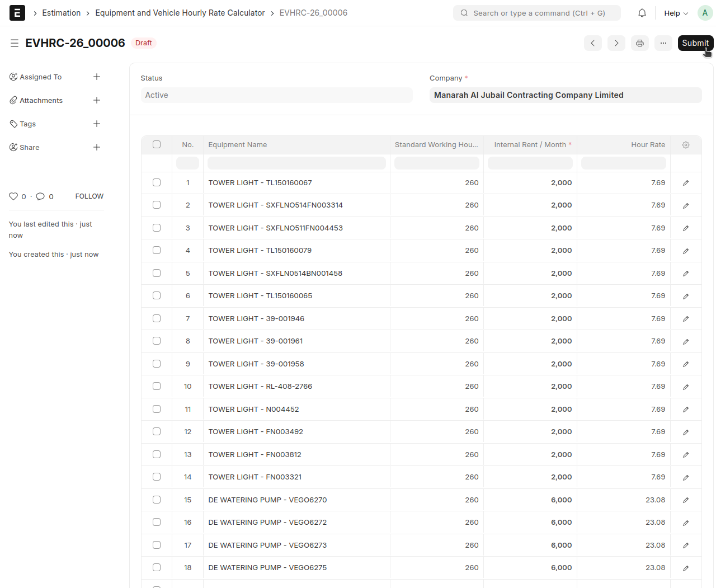Navigate to Estimation breadcrumb
Image resolution: width=716 pixels, height=588 pixels.
62,13
